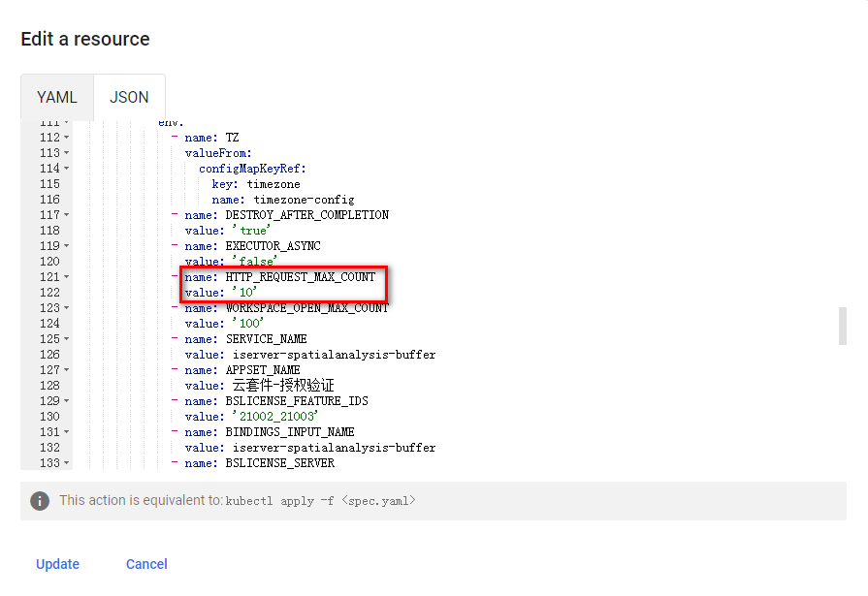Click the 'true' value on line 118

pos(251,231)
